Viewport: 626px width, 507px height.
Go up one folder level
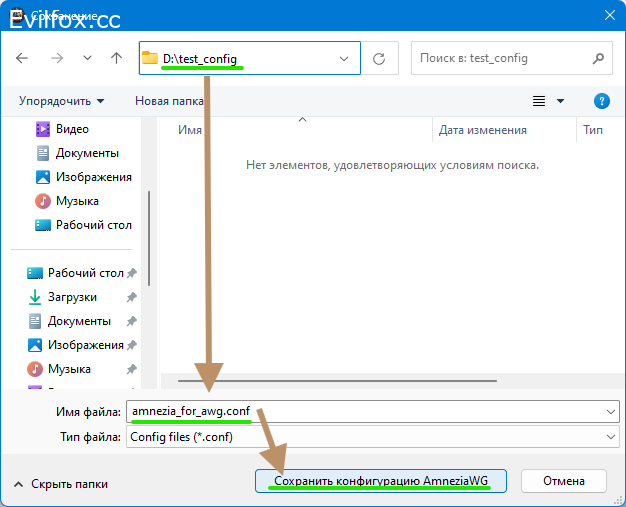click(116, 58)
